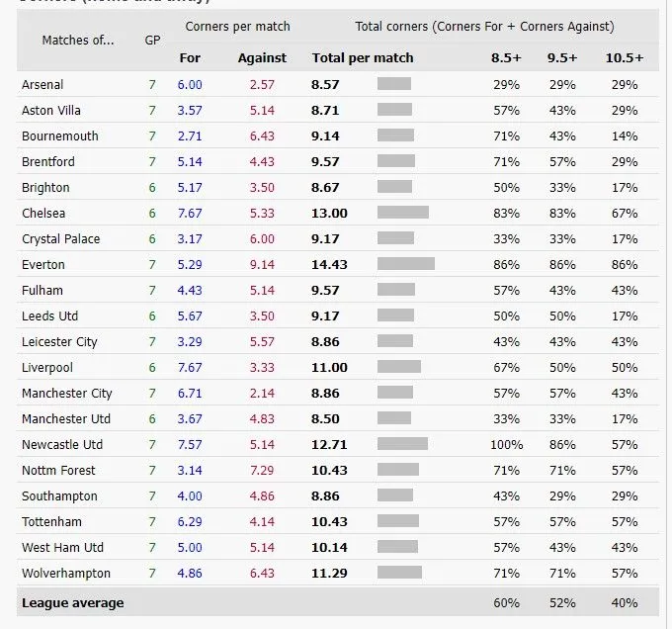
Task: Select Bournemouth in the team list
Action: (60, 136)
